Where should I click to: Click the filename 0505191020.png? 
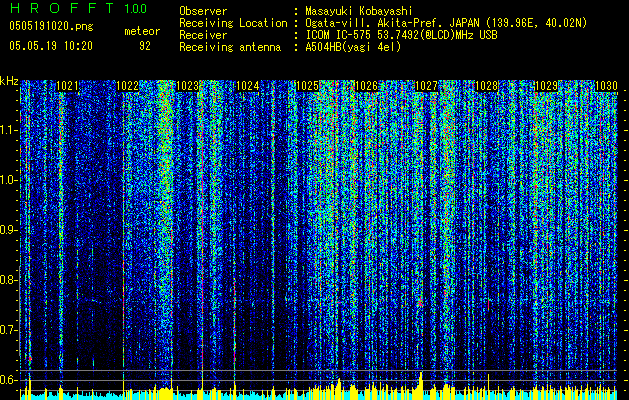51,26
